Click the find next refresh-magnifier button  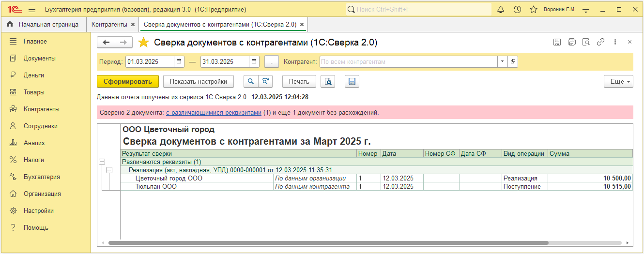(264, 82)
